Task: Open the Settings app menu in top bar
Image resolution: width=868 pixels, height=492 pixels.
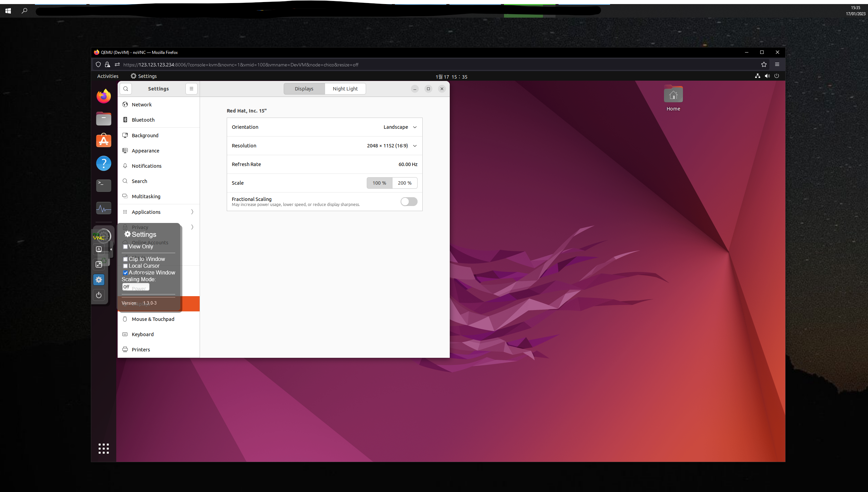Action: tap(144, 76)
